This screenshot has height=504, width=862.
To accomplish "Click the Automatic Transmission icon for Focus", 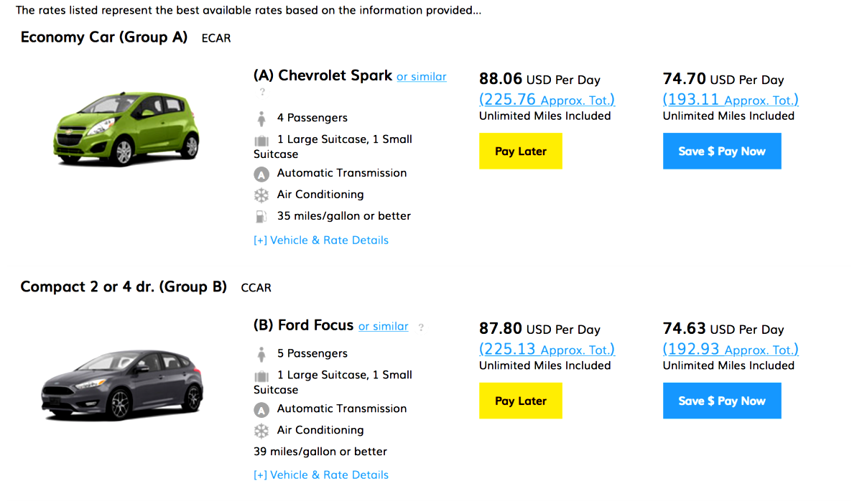I will pyautogui.click(x=261, y=409).
